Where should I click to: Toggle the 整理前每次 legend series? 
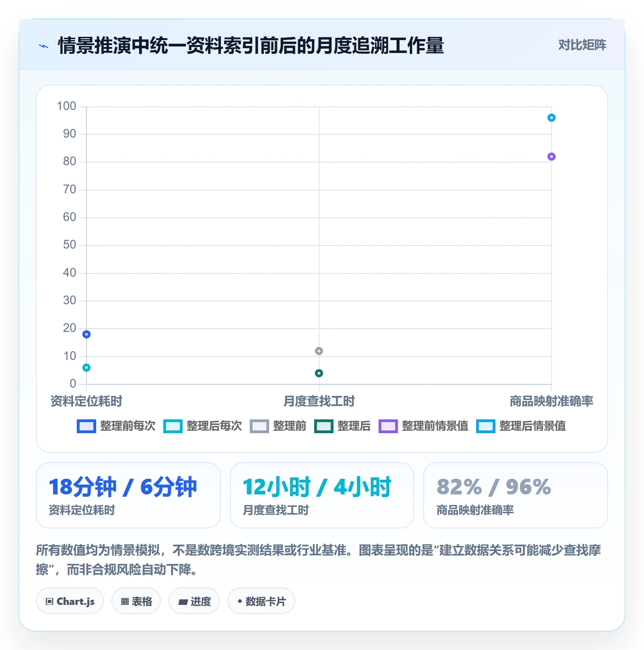tap(116, 426)
